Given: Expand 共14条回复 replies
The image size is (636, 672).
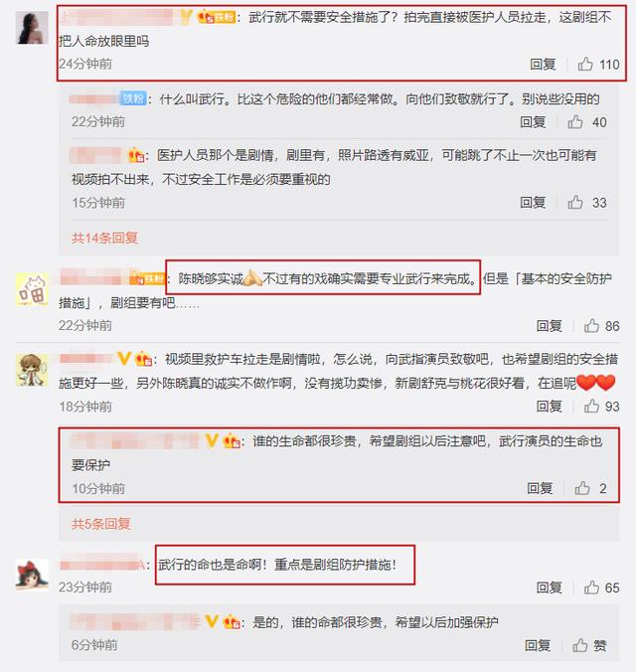Looking at the screenshot, I should (104, 238).
